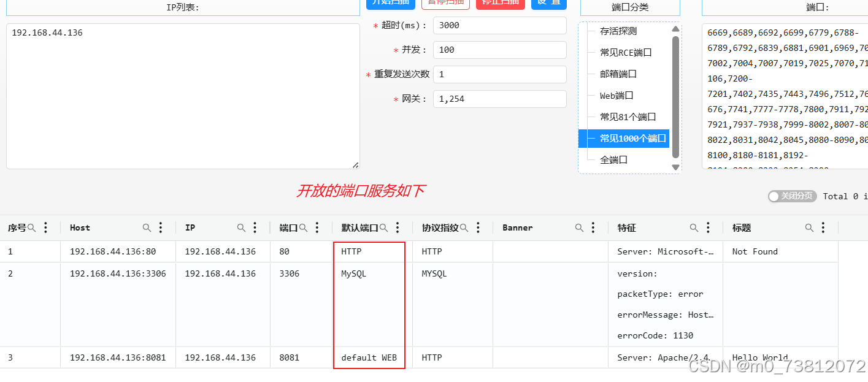Screen dimensions: 868x382
Task: Click the red stop scan button
Action: (x=501, y=3)
